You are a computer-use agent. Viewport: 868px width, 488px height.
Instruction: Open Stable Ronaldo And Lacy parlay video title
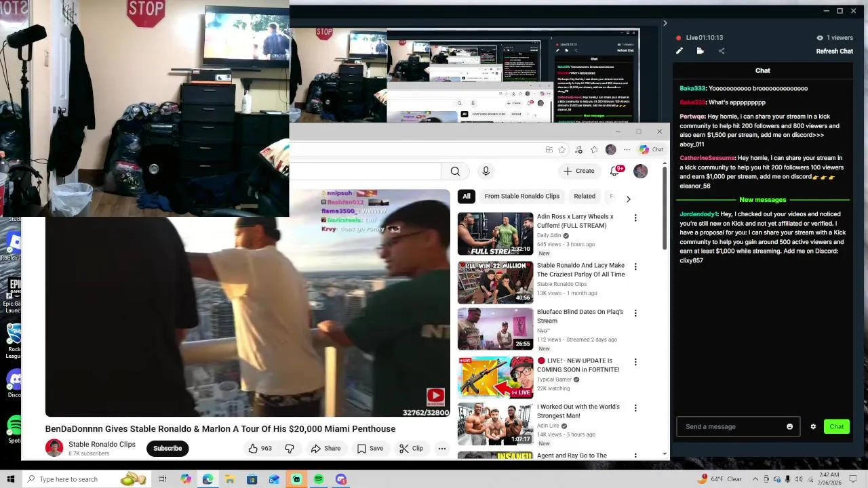(580, 270)
